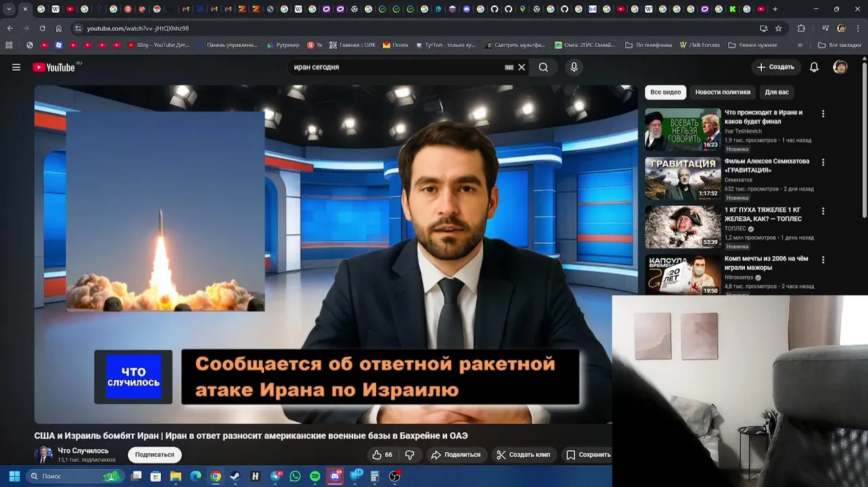The height and width of the screenshot is (487, 868).
Task: Dislike the video with thumbs down
Action: coord(410,455)
